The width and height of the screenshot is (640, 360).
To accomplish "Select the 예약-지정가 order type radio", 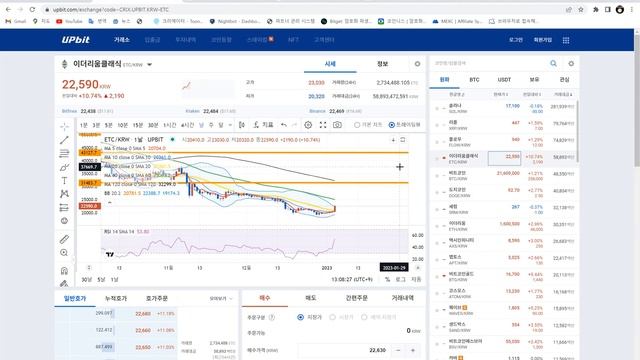I will [x=364, y=317].
